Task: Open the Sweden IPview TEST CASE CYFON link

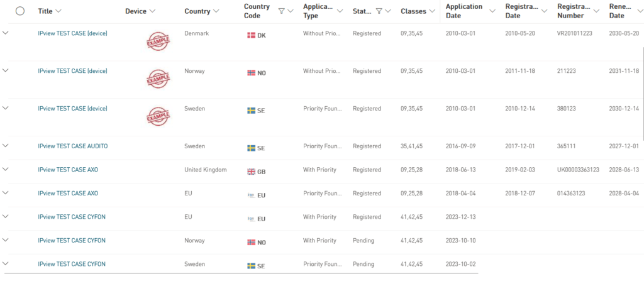Action: pyautogui.click(x=72, y=264)
